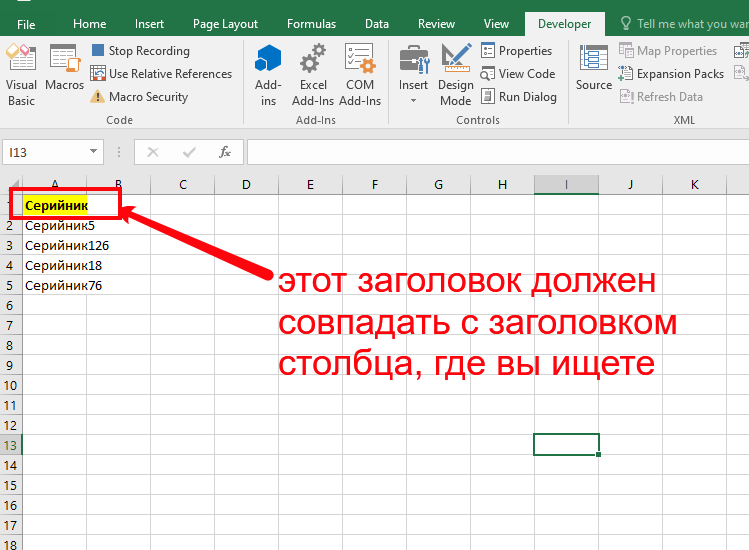Open COM Add-Ins dialog
This screenshot has height=550, width=749.
(x=360, y=74)
